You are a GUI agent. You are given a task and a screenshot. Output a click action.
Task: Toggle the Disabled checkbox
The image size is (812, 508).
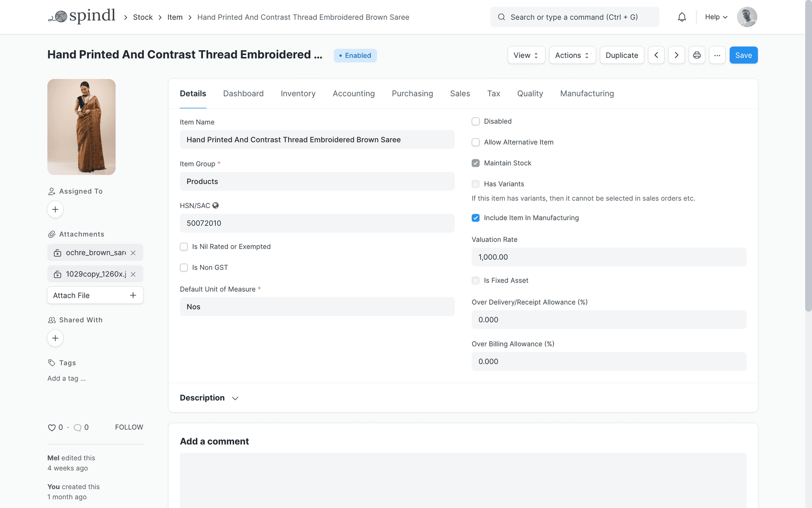click(x=476, y=121)
